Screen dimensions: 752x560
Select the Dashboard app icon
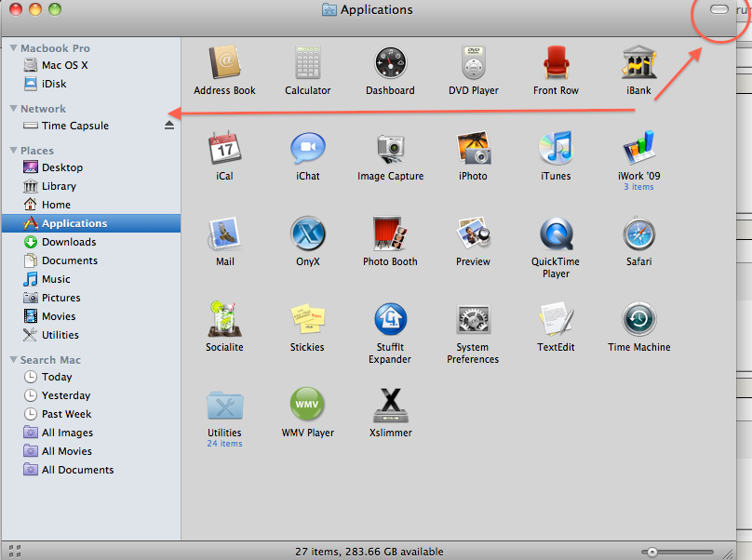pyautogui.click(x=390, y=62)
